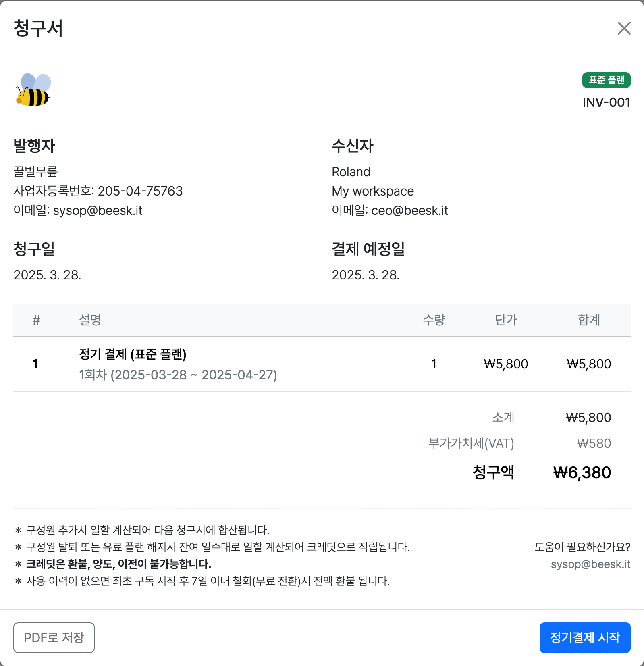Click the 표준 플랜 green badge
This screenshot has width=644, height=666.
pyautogui.click(x=606, y=80)
